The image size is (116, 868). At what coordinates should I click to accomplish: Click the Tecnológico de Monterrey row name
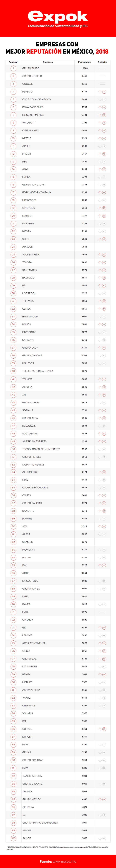(41, 449)
